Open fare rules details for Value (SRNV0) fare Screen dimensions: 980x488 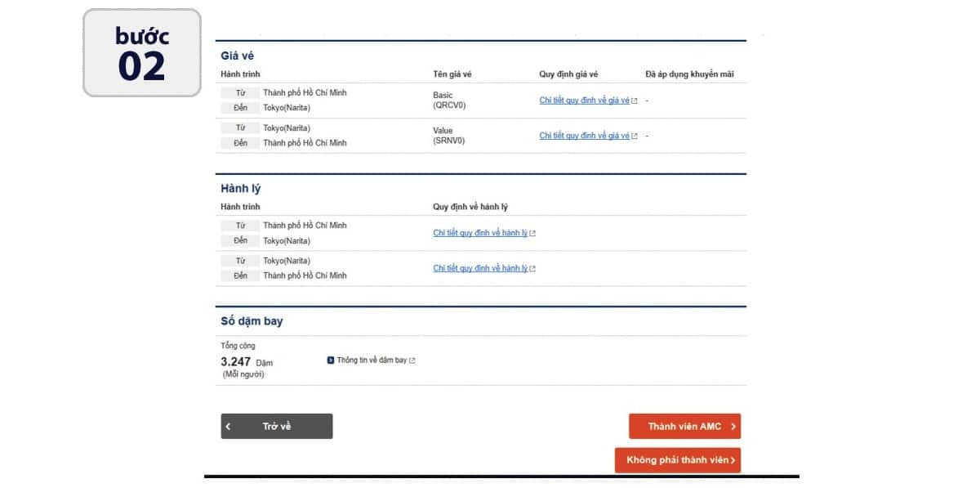(x=584, y=136)
